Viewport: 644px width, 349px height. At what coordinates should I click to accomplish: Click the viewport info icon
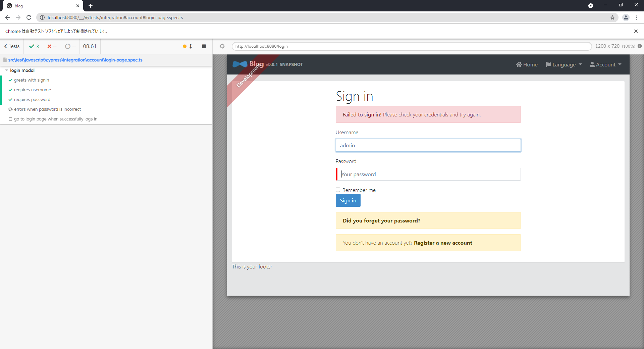pyautogui.click(x=640, y=46)
